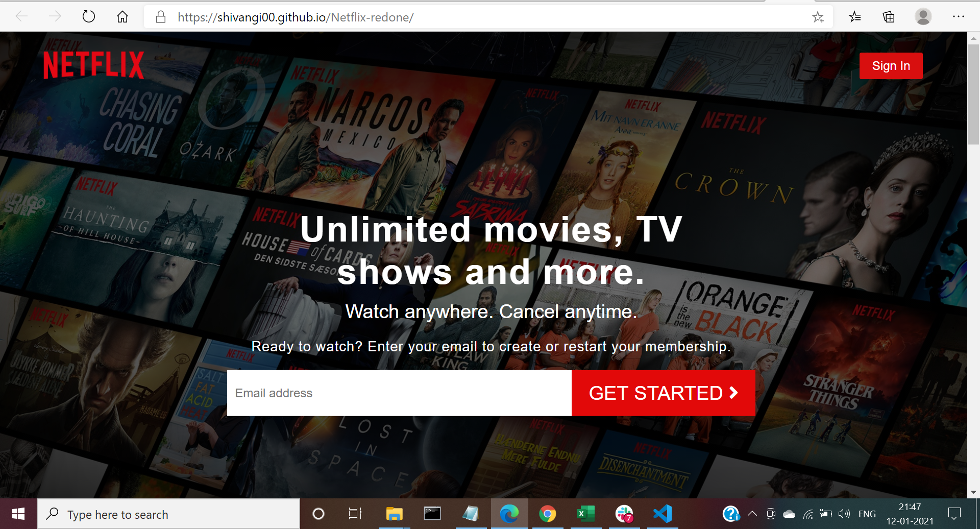Click the page scrollbar up arrow

[973, 38]
